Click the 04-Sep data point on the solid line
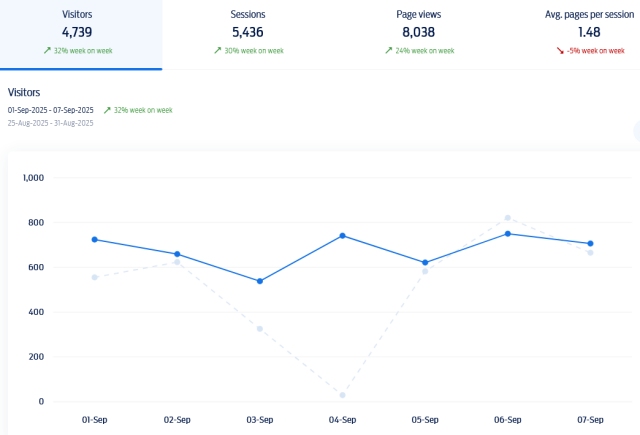640x435 pixels. pyautogui.click(x=343, y=236)
